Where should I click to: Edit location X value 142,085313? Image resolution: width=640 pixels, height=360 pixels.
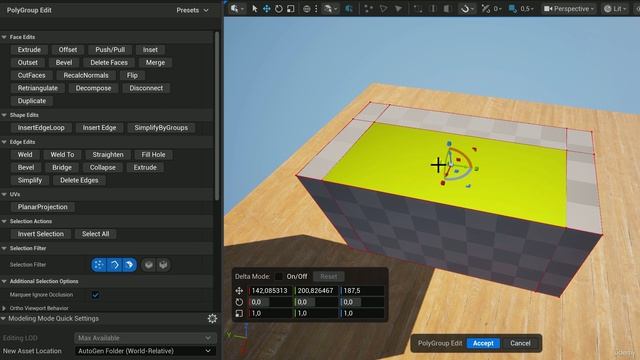point(271,291)
